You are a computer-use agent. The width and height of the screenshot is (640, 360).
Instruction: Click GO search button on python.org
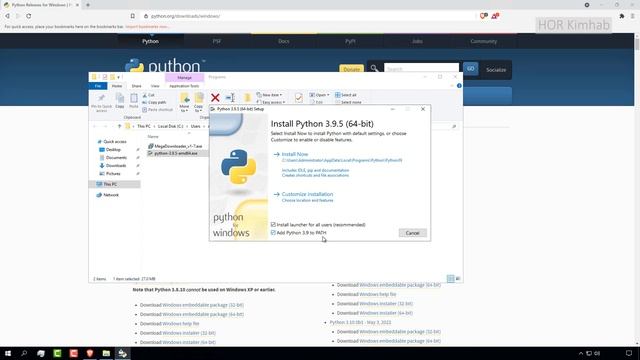[x=471, y=69]
